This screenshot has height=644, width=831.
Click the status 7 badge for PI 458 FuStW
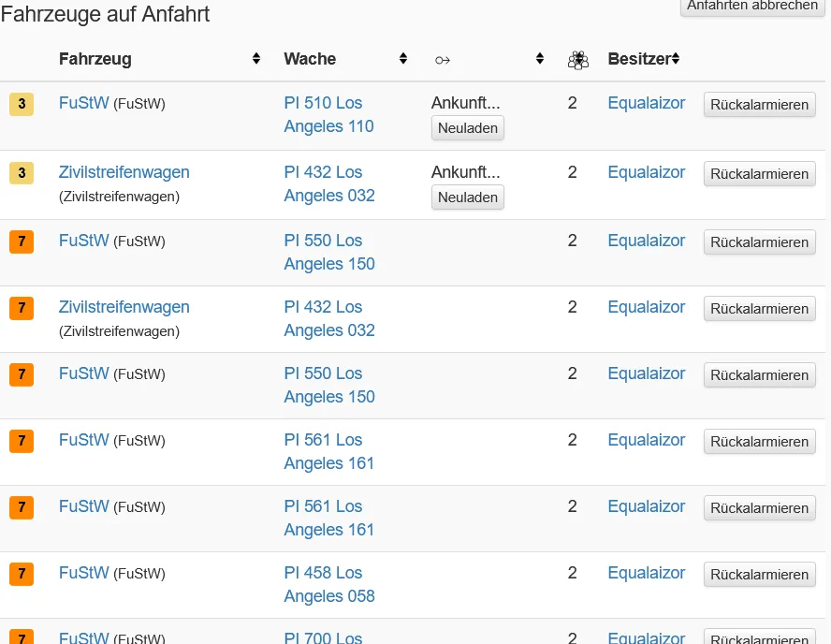click(22, 574)
